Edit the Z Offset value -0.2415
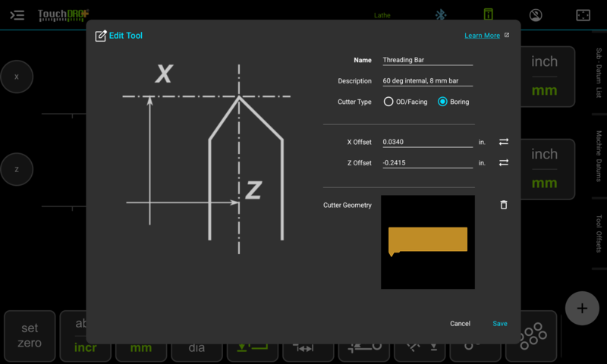Viewport: 607px width, 364px height. click(x=427, y=163)
